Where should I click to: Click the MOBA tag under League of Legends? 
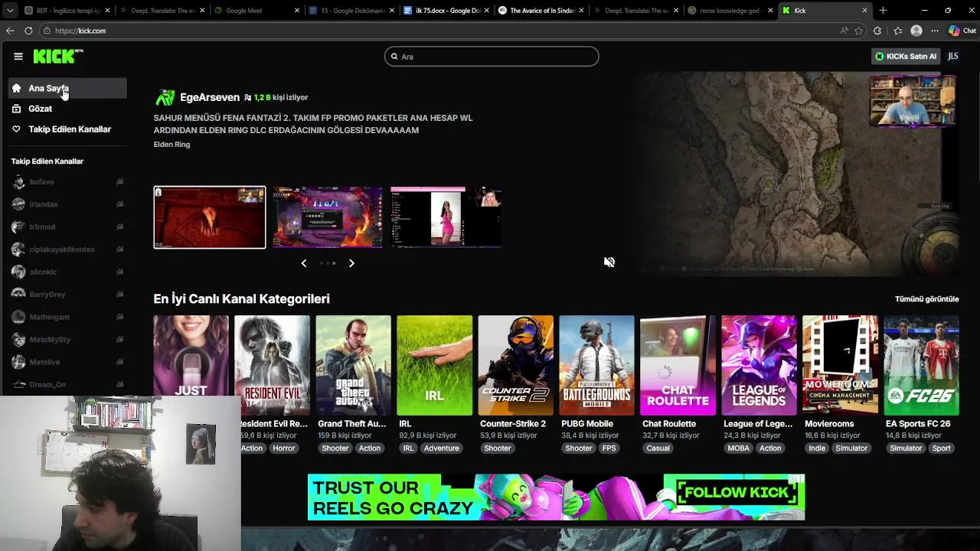pos(739,448)
